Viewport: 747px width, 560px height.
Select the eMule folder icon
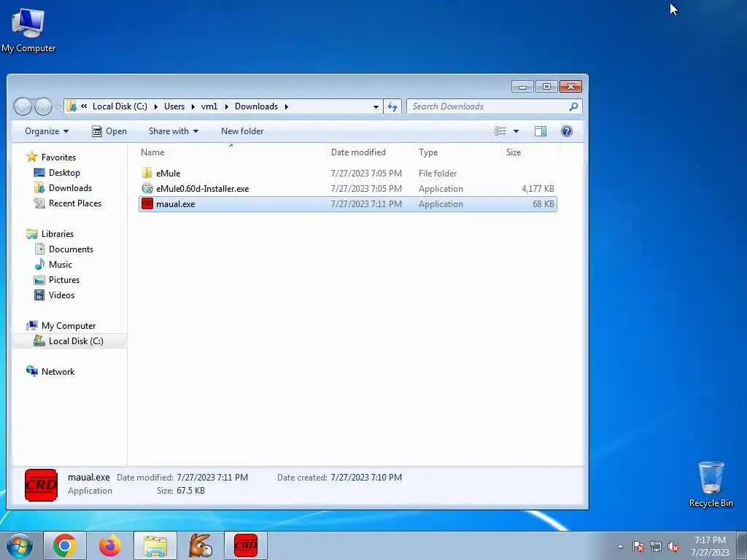[147, 173]
